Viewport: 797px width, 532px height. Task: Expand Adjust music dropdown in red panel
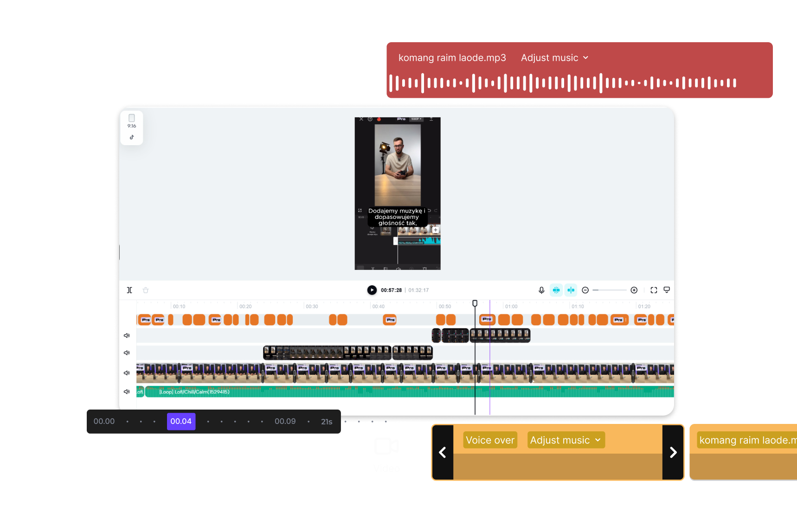[x=554, y=58]
